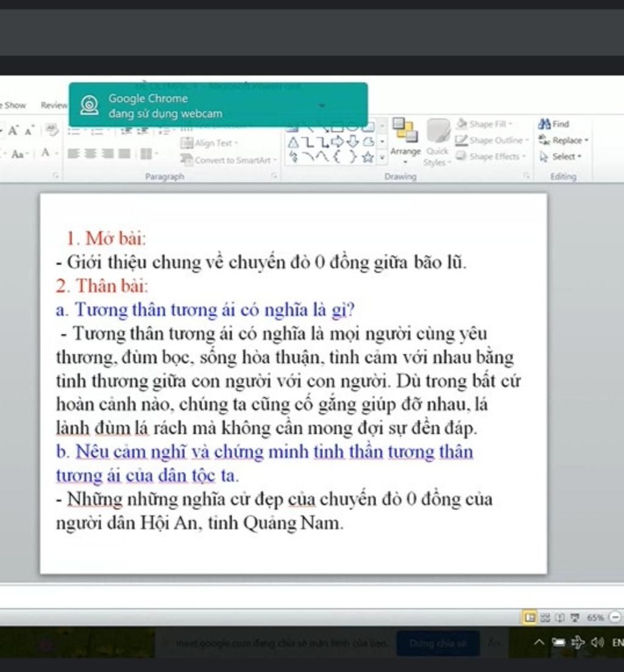The height and width of the screenshot is (672, 624).
Task: Open the Drawing dialog launcher
Action: coord(526,176)
